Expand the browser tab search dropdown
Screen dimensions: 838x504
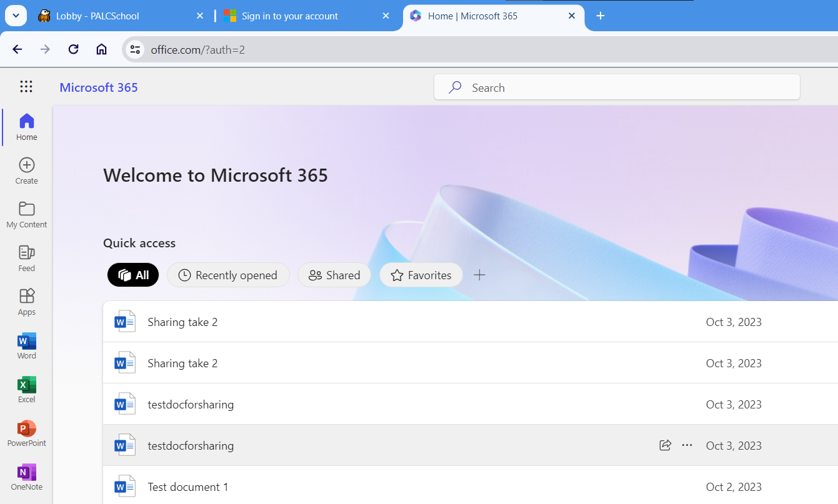point(16,16)
